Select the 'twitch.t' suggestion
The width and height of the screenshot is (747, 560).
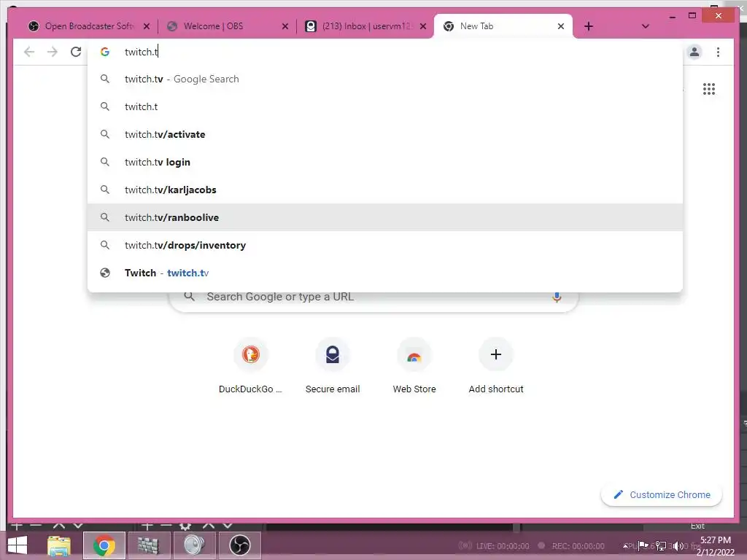pos(385,106)
